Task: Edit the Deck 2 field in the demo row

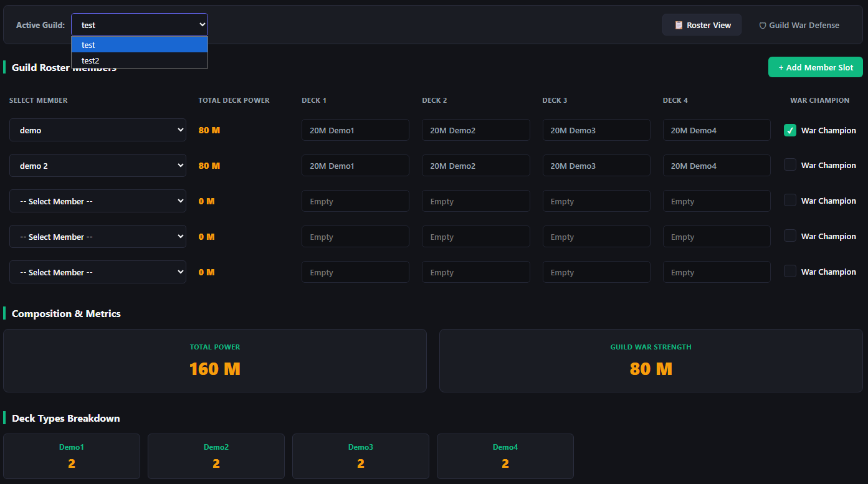Action: [476, 130]
